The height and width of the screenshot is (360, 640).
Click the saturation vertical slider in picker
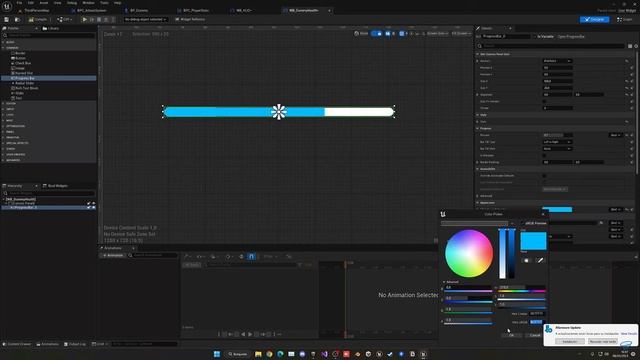click(502, 253)
